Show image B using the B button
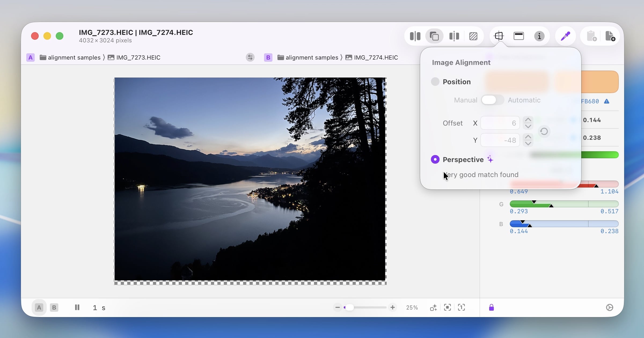 (x=54, y=307)
